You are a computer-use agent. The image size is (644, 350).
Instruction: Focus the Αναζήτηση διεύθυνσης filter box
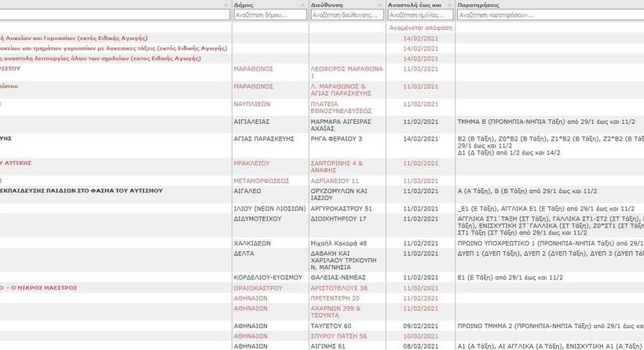pos(346,15)
